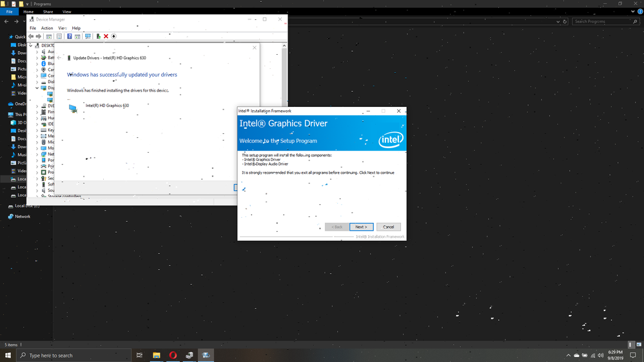Viewport: 644px width, 362px height.
Task: Click volume speaker icon in system tray
Action: [x=601, y=356]
